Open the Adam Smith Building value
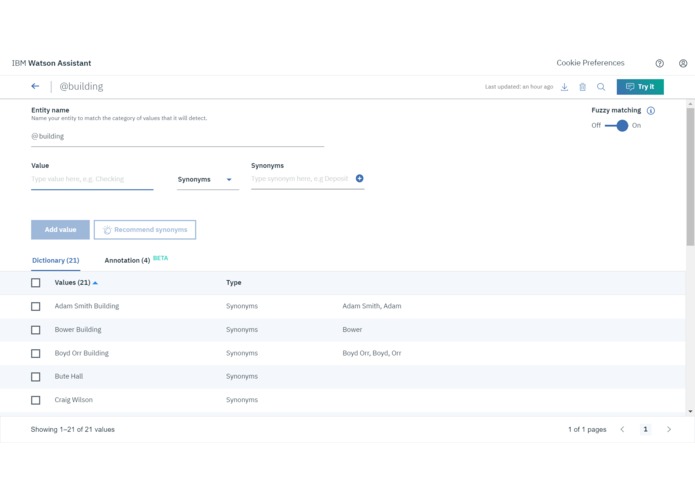Screen dimensions: 695x494 coord(87,306)
